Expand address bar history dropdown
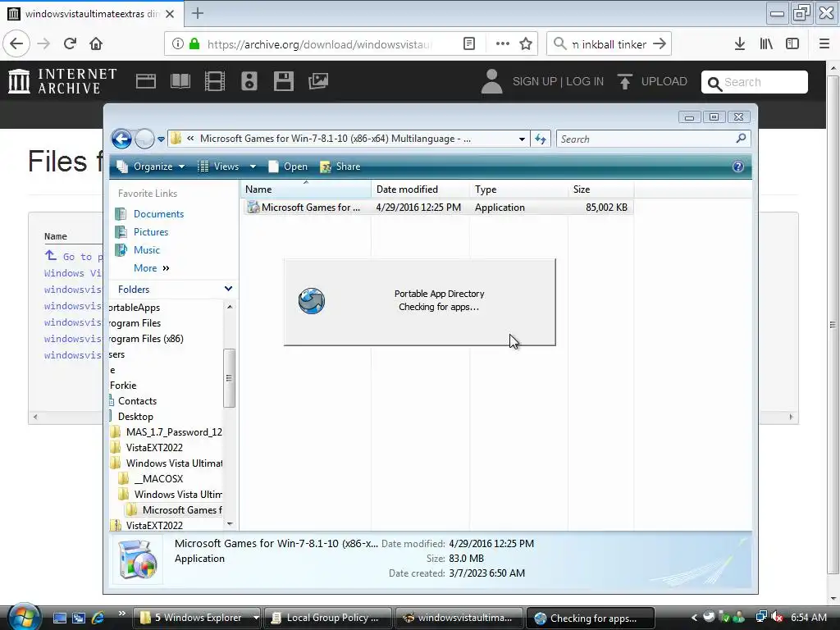Screen dimensions: 840x630 (x=522, y=139)
